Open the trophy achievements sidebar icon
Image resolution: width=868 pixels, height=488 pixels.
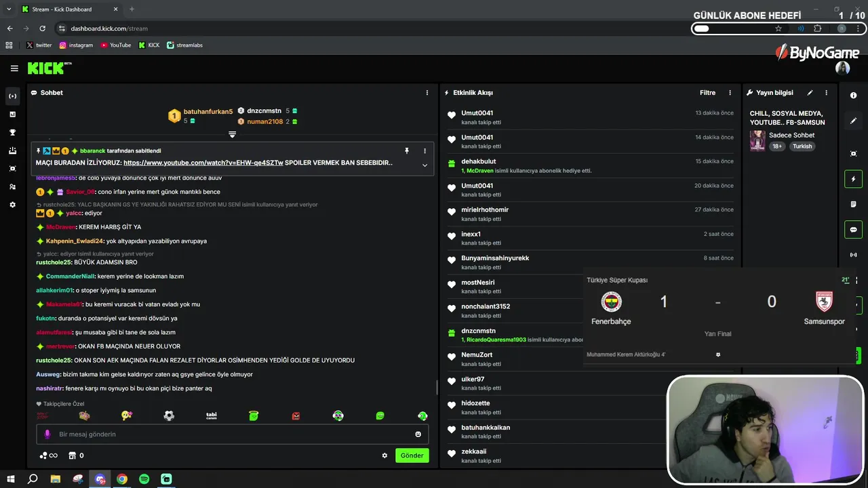click(x=12, y=132)
